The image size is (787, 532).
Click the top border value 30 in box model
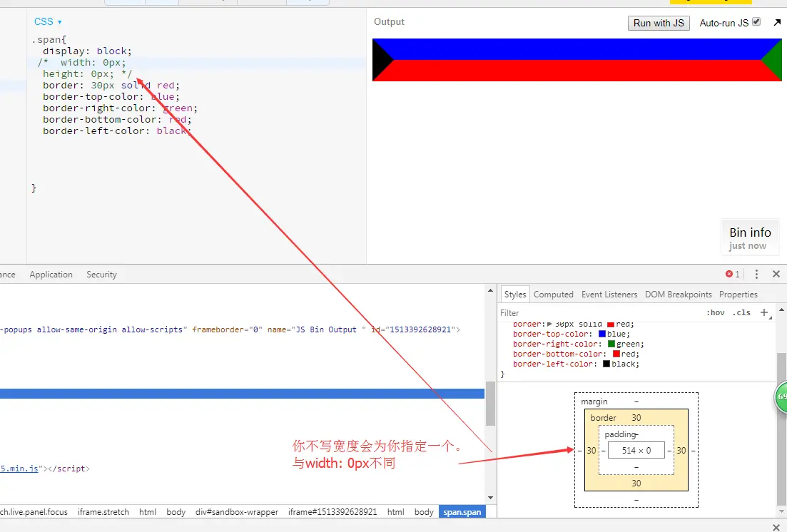[636, 418]
